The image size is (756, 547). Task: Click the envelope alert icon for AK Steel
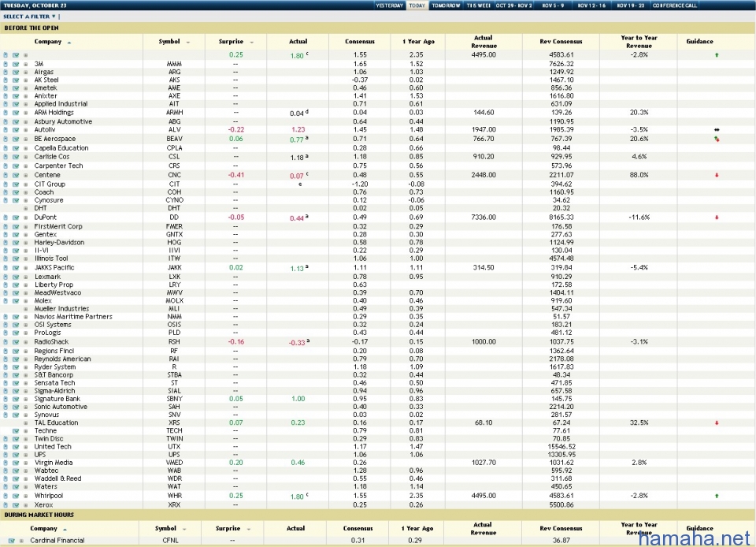tap(16, 80)
